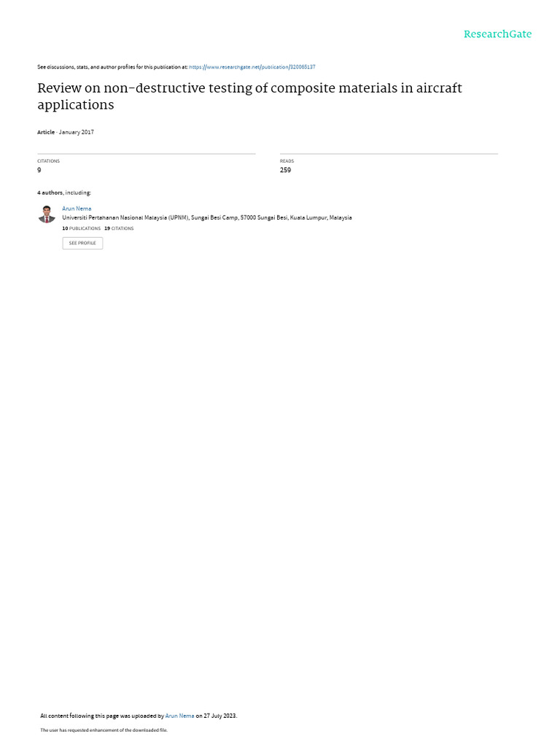Image resolution: width=560 pixels, height=747 pixels.
Task: Click the author's 19 CITATIONS stat
Action: pyautogui.click(x=119, y=228)
